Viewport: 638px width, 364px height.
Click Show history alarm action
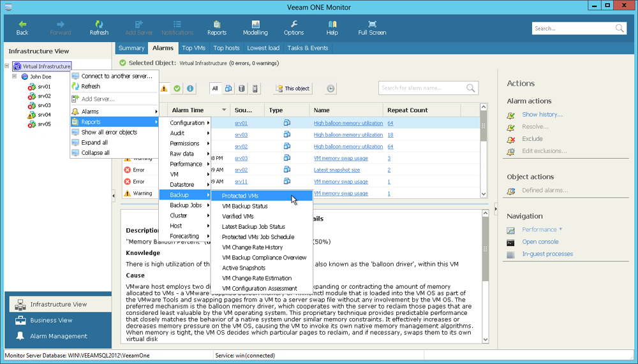click(542, 115)
